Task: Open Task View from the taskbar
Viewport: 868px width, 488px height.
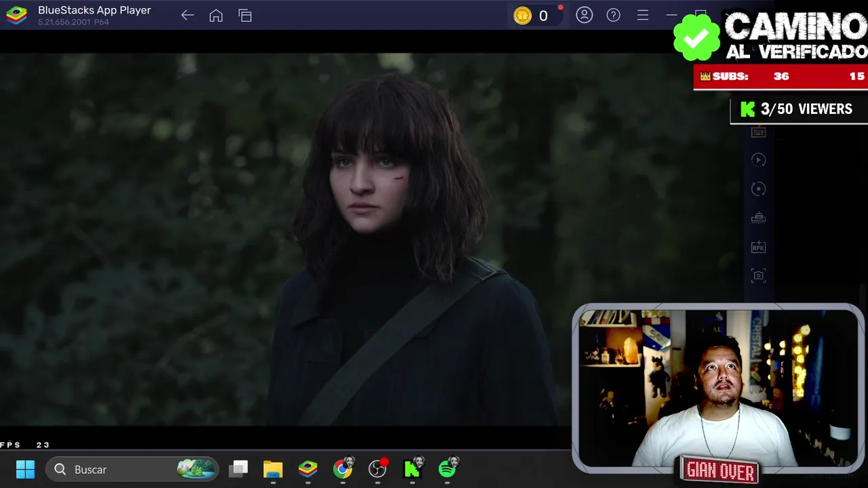Action: coord(239,469)
